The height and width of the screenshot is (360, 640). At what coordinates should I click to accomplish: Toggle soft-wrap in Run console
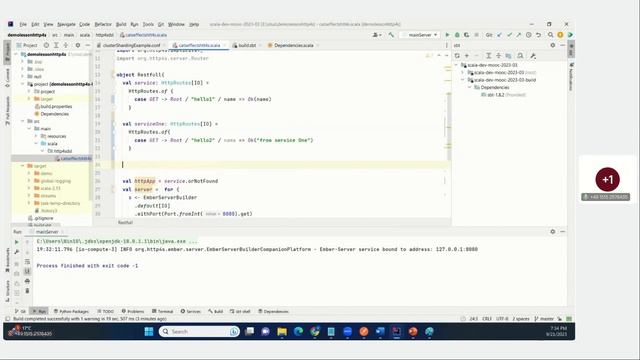coord(27,262)
